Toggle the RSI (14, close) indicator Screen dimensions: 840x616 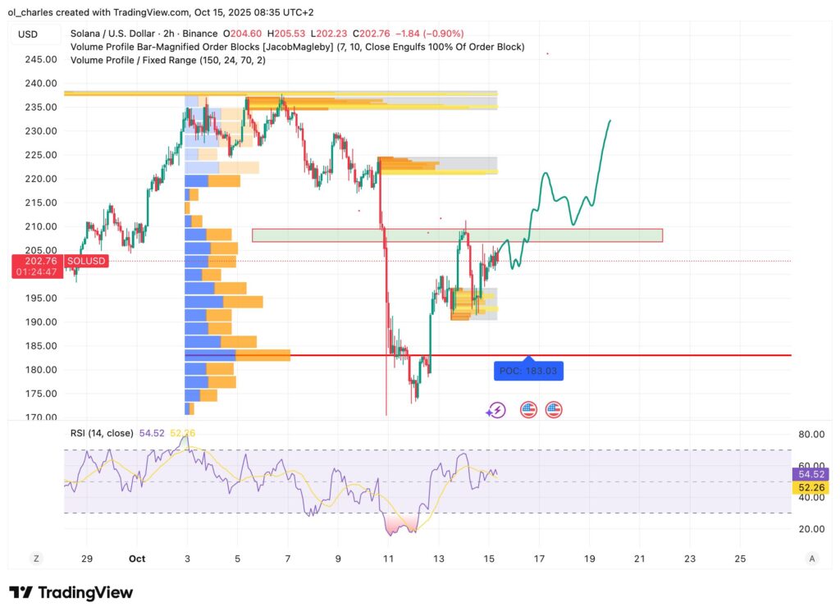pyautogui.click(x=100, y=432)
